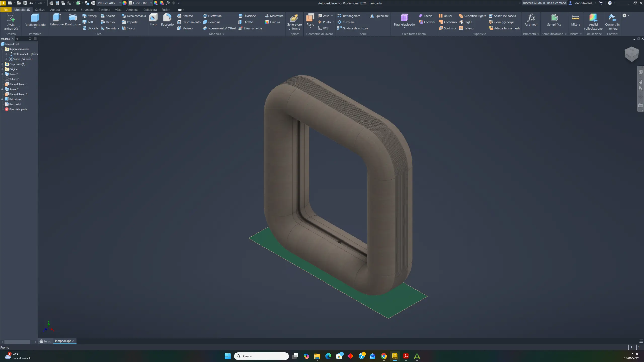Open the File menu

coord(6,10)
